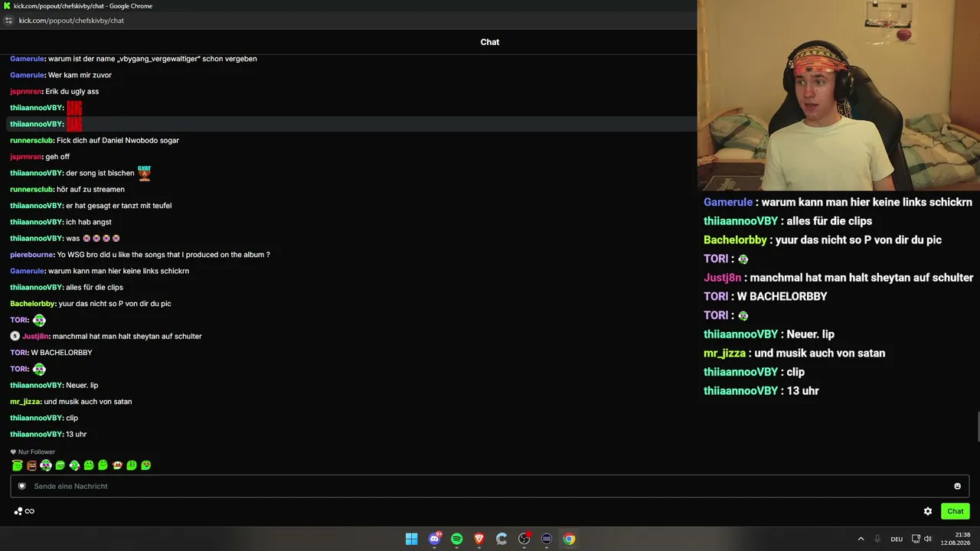
Task: Click message 'er hat gesagt er tanzt mit teufel'
Action: (x=119, y=206)
